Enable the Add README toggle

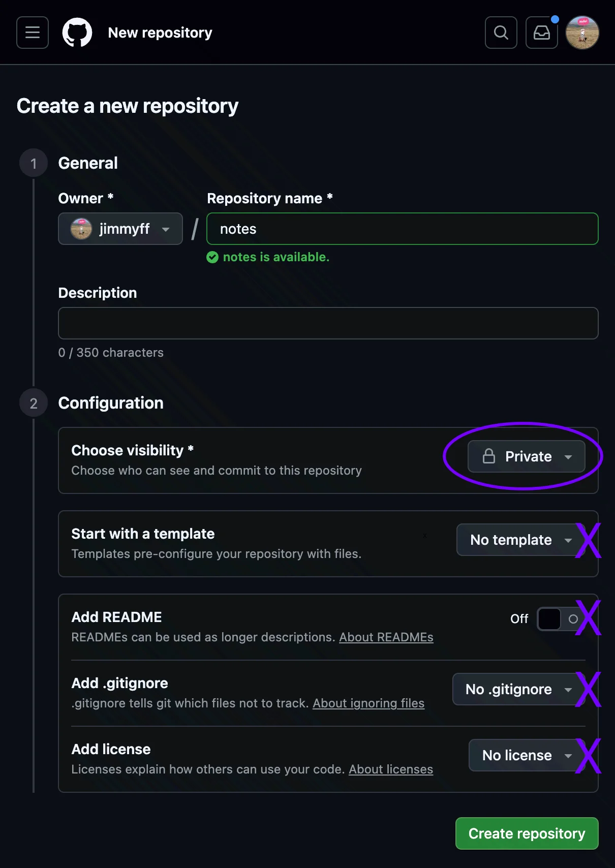559,619
